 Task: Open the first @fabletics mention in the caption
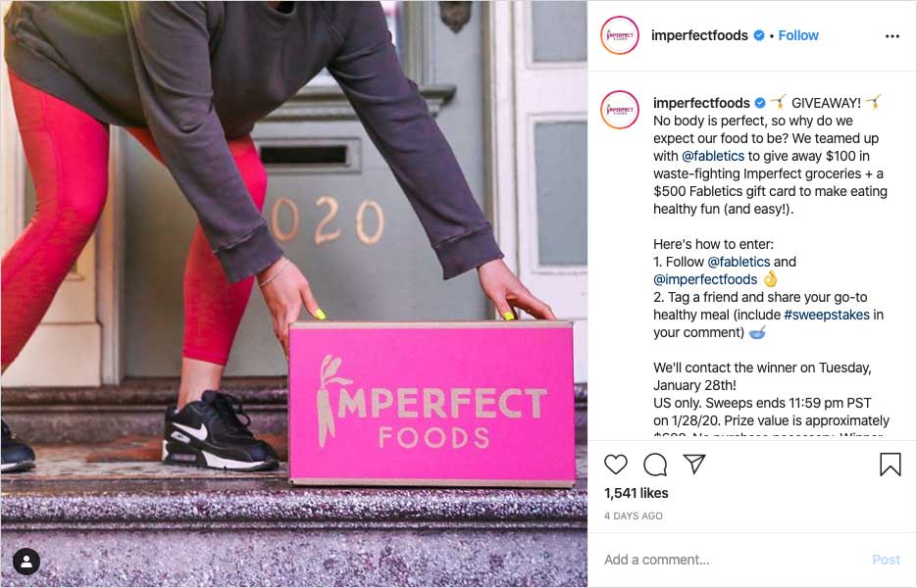pos(713,156)
